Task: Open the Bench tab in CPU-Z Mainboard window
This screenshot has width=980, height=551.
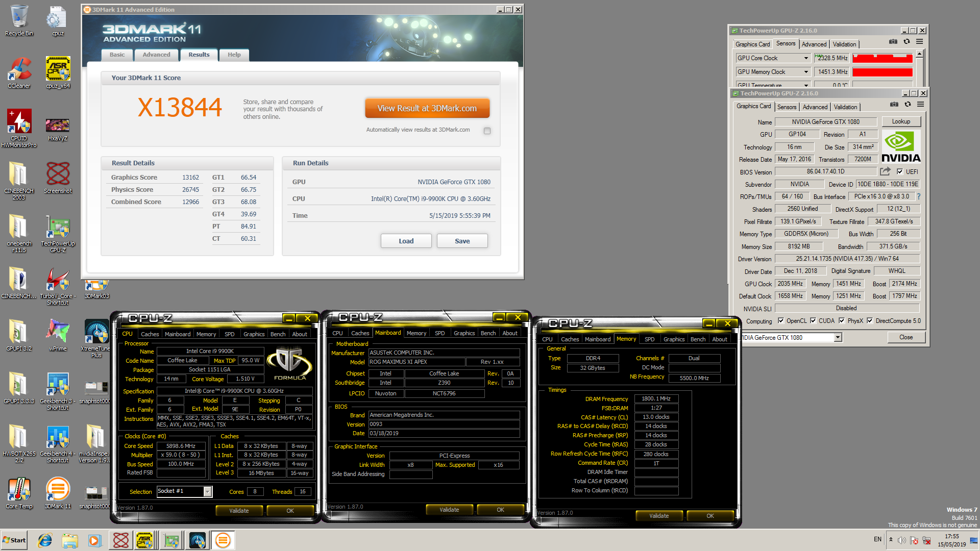Action: tap(488, 333)
